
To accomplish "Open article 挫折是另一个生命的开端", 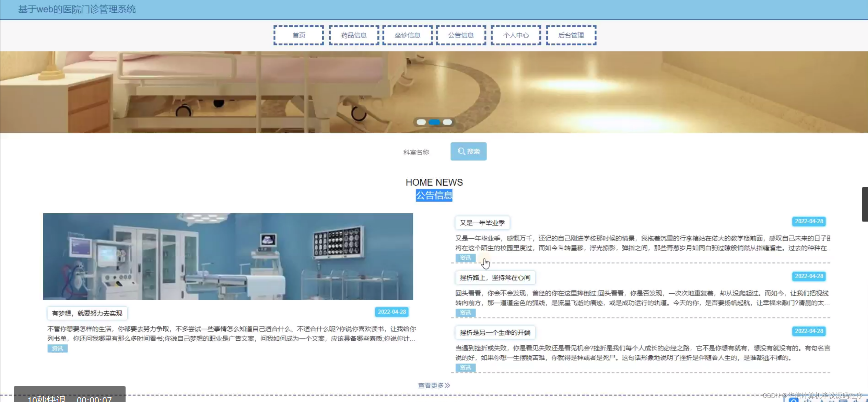I will pos(495,332).
